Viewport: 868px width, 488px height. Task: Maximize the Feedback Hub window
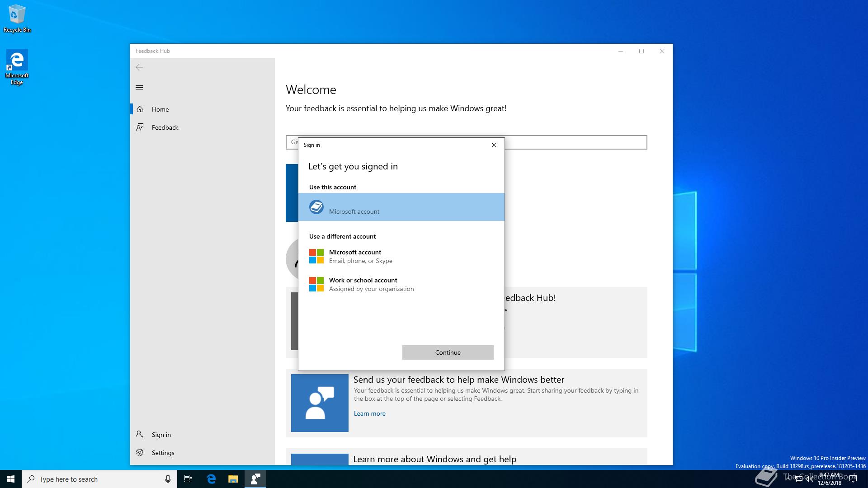[x=642, y=51]
